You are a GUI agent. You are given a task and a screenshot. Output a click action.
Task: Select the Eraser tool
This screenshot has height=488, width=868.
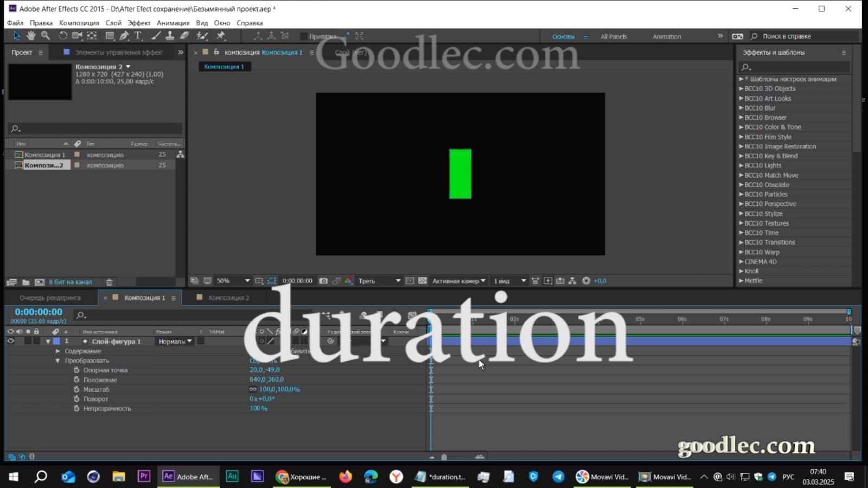coord(184,36)
